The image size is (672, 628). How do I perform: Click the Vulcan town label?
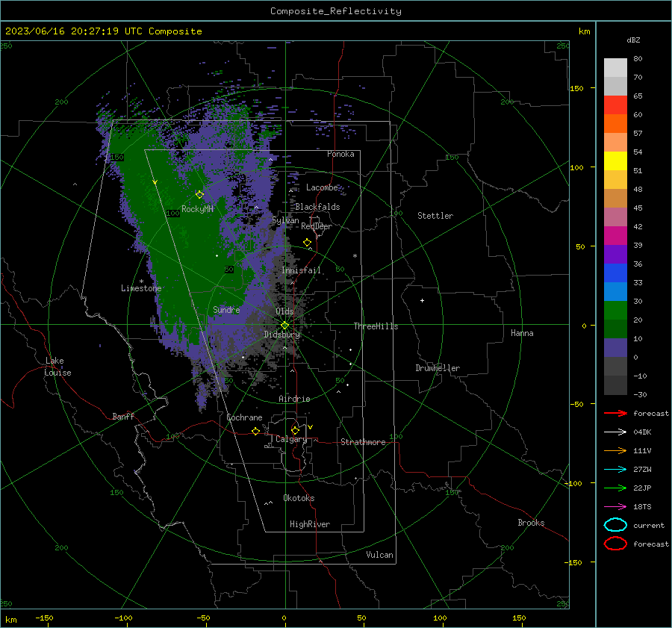[379, 554]
